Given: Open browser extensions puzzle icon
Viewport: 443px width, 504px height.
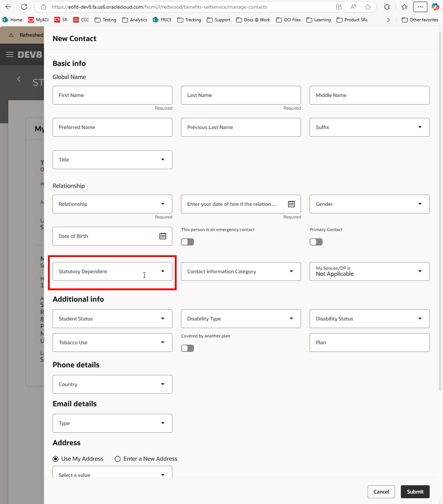Looking at the screenshot, I should (x=387, y=7).
